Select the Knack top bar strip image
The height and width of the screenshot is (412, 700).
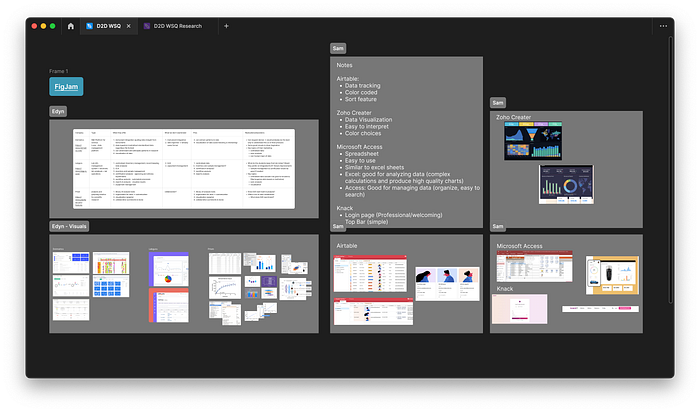[600, 308]
